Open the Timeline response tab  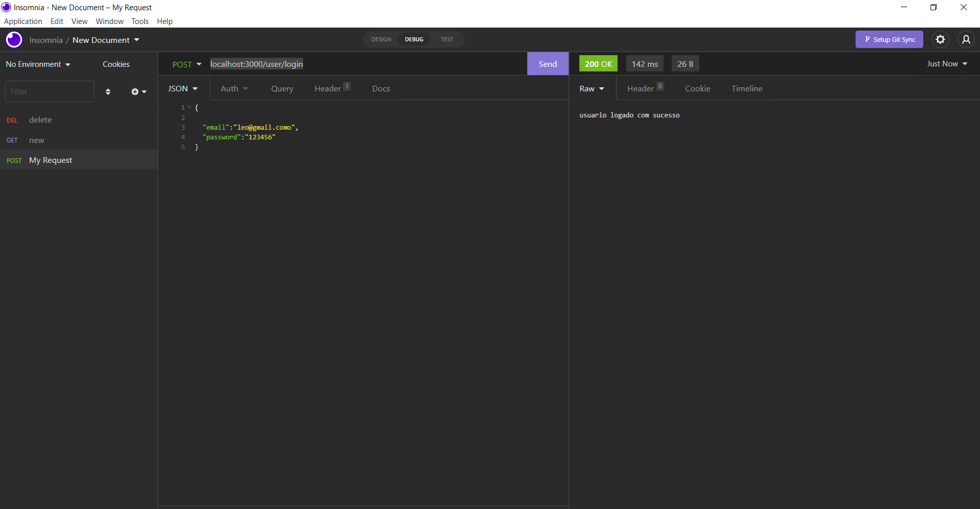pyautogui.click(x=747, y=88)
